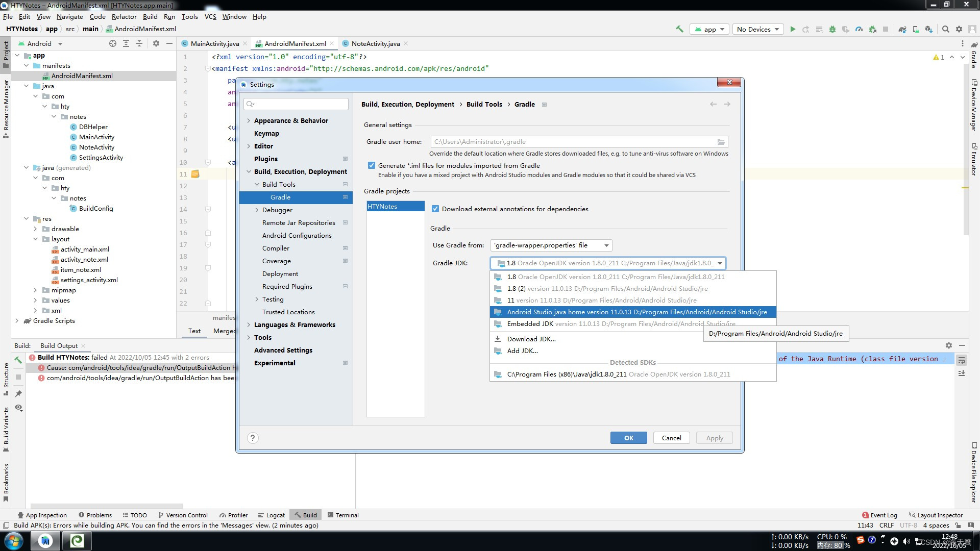
Task: Click the Debug app bug icon
Action: [x=832, y=29]
